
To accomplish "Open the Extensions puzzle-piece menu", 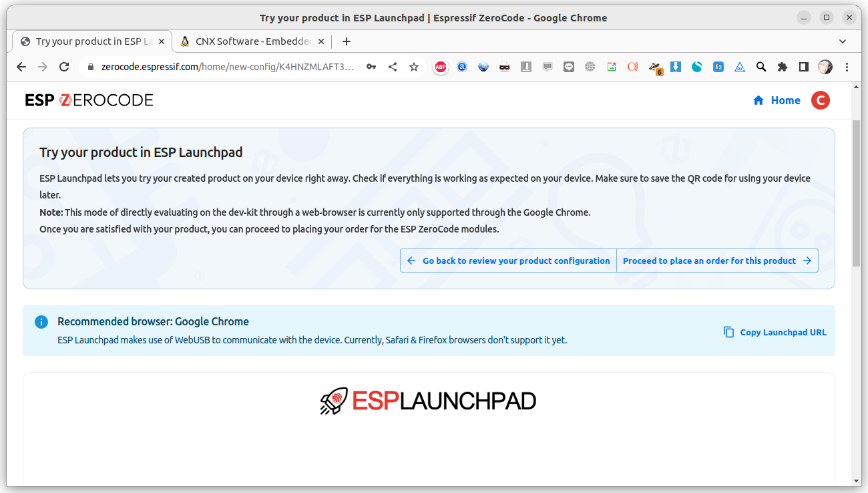I will (783, 67).
